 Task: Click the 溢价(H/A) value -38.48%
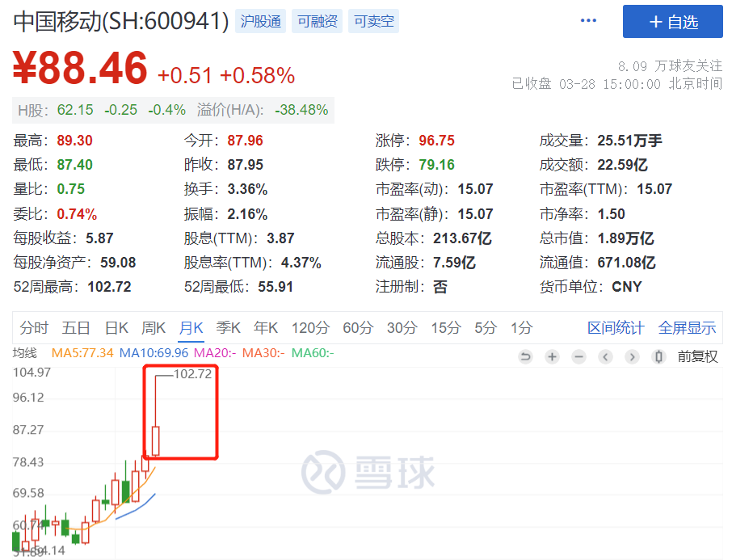301,110
